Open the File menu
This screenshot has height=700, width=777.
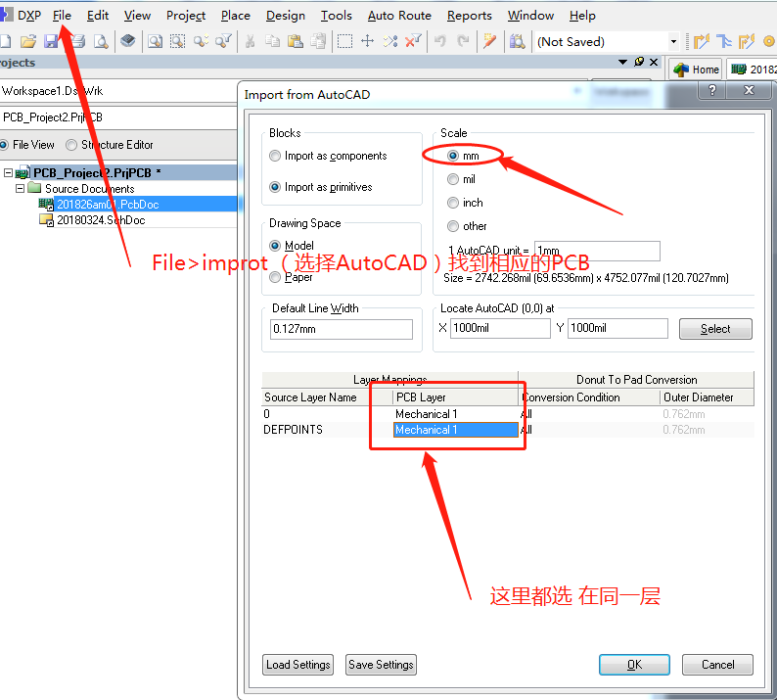coord(62,16)
